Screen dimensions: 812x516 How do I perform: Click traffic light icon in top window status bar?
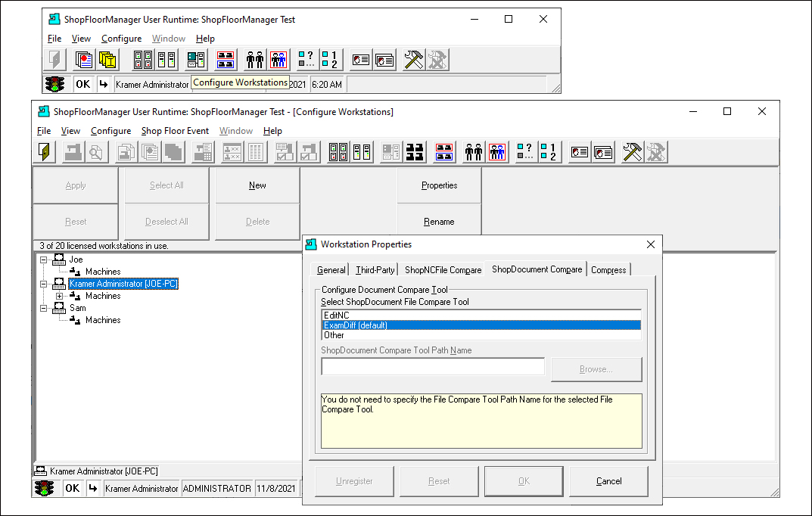[x=55, y=85]
